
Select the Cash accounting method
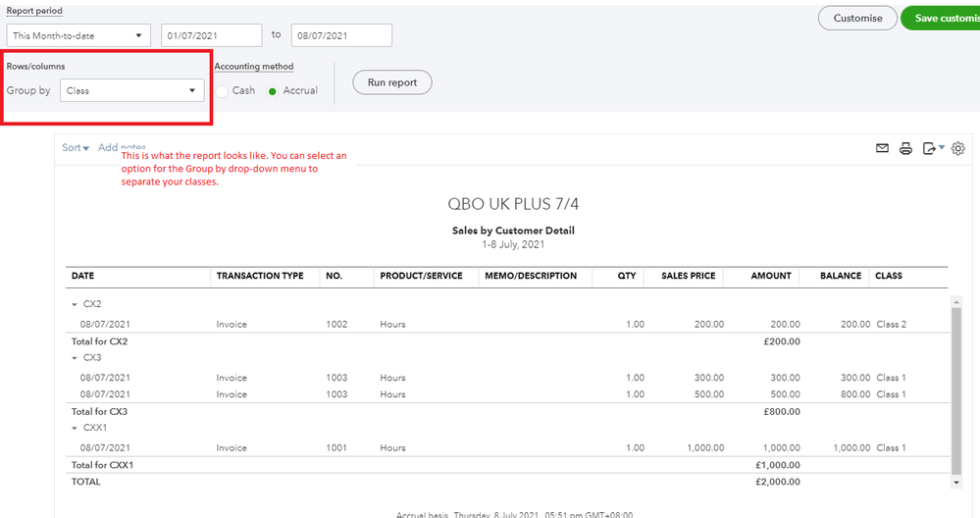(224, 90)
